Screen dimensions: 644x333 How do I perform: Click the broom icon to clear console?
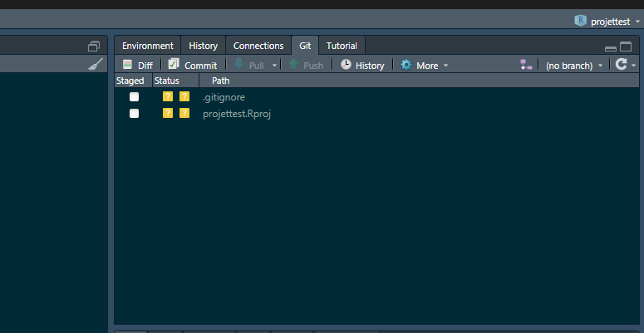click(x=96, y=64)
